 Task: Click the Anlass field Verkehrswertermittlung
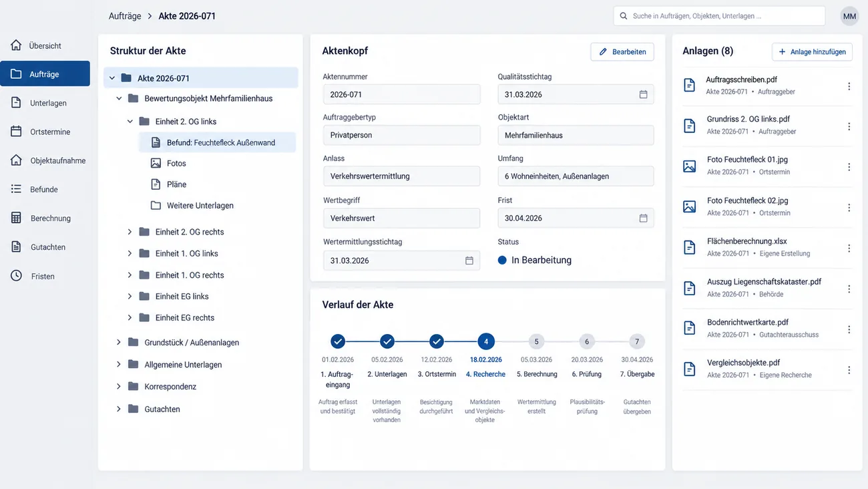tap(401, 176)
